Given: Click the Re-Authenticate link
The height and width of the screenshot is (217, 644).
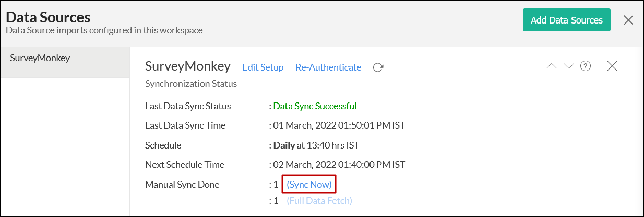Looking at the screenshot, I should 328,67.
